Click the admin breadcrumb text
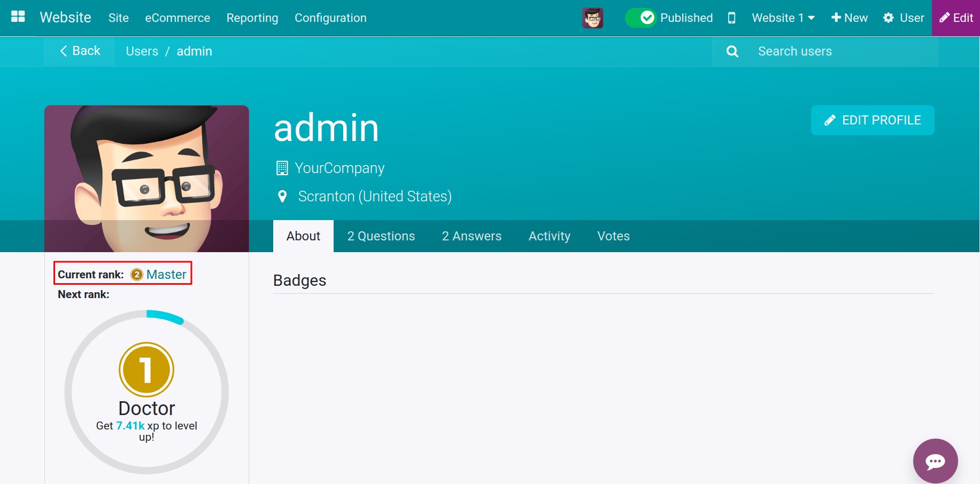Viewport: 980px width, 484px height. coord(195,51)
